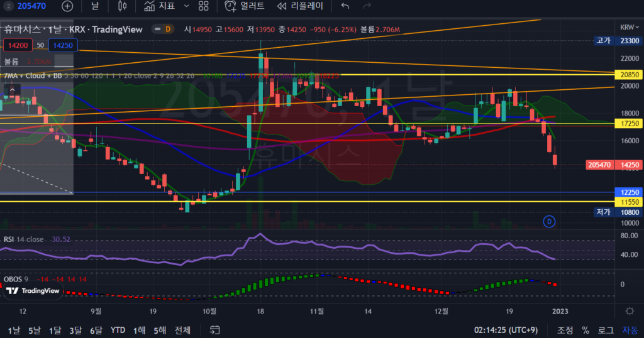Start bar replay with 리플레이

(x=300, y=6)
